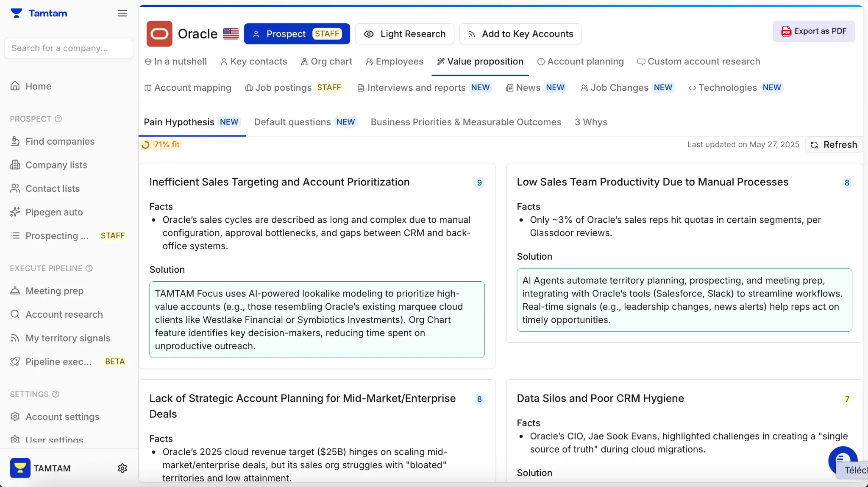This screenshot has height=487, width=868.
Task: Toggle the Light Research eye button
Action: point(404,34)
